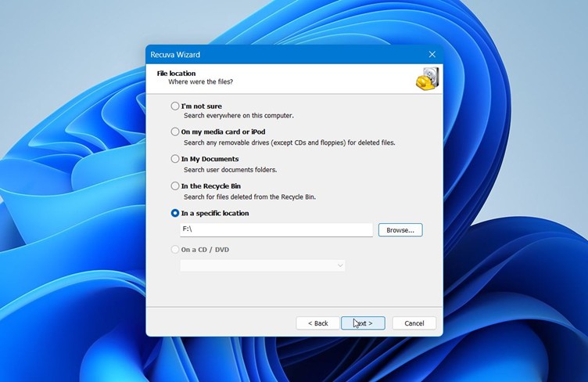Viewport: 588px width, 382px height.
Task: Click the "File location" header text
Action: 176,74
